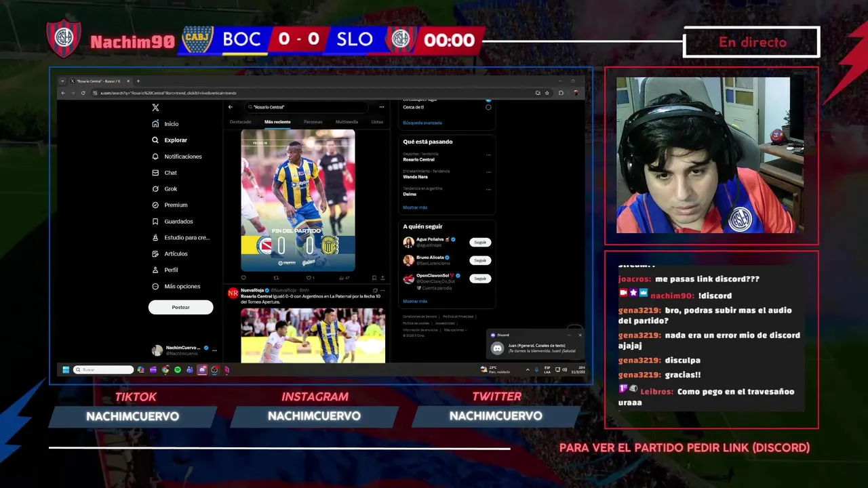This screenshot has width=868, height=488.
Task: Open Más opciones in the sidebar
Action: [176, 286]
